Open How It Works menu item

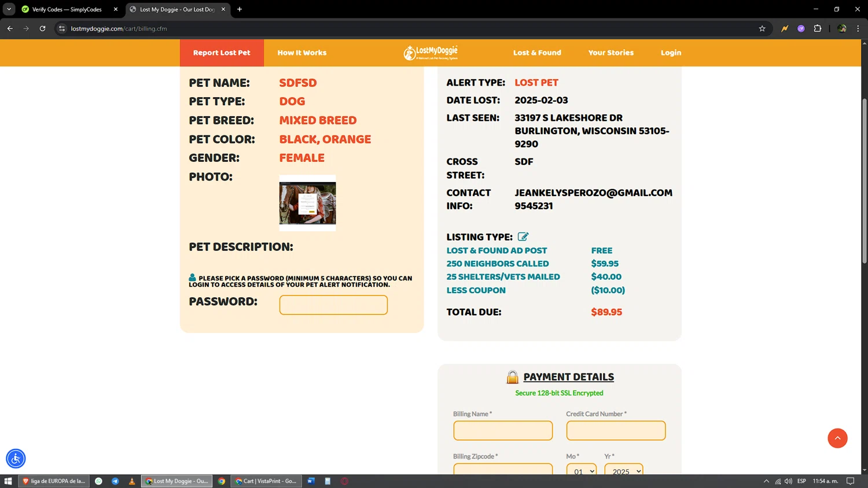coord(302,53)
